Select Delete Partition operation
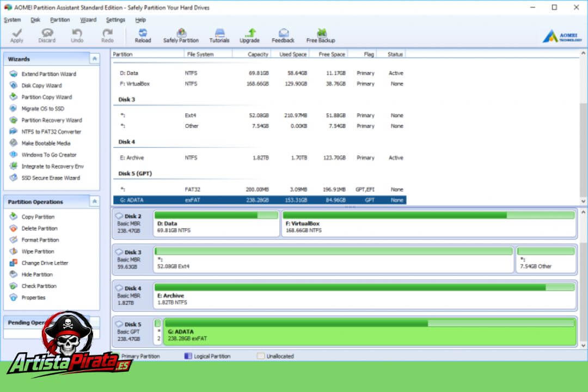 click(x=33, y=229)
